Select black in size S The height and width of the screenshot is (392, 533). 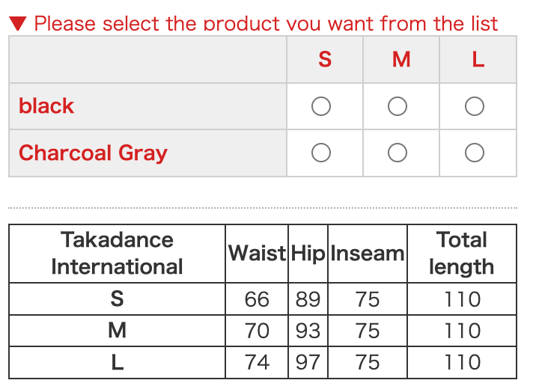(321, 107)
